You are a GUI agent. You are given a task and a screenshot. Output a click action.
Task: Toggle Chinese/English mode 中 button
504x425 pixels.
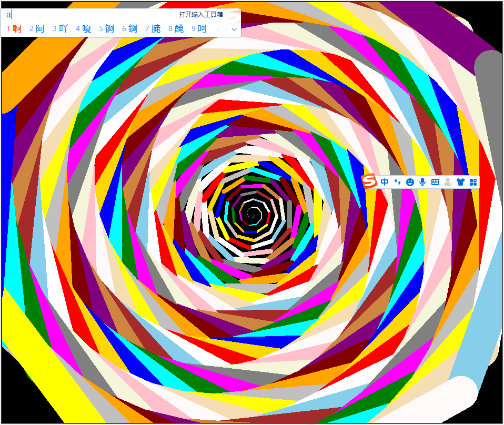click(385, 182)
